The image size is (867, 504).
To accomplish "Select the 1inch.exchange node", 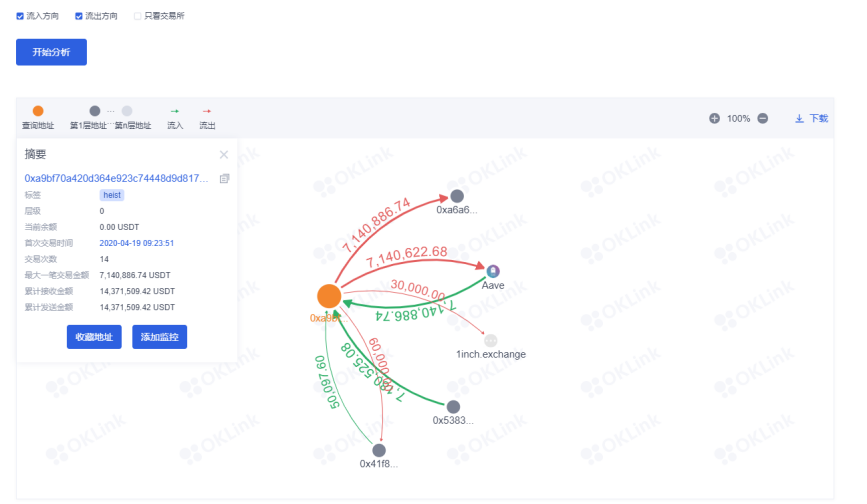I will [x=490, y=340].
